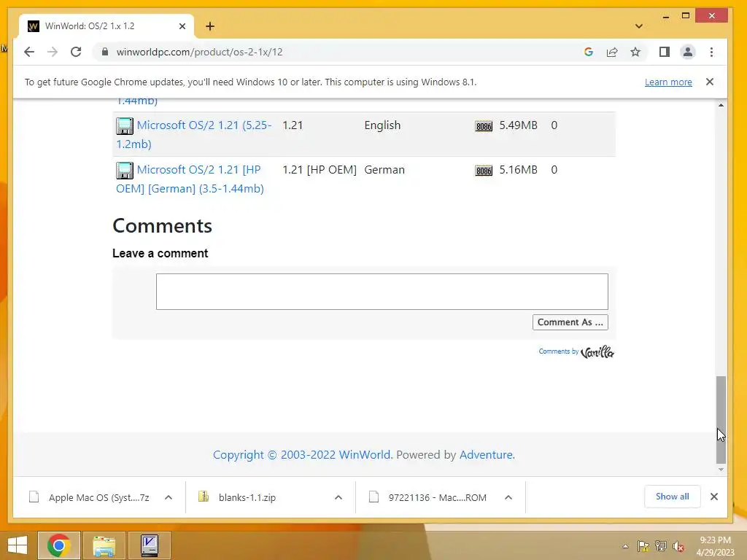Share this page using the share icon

click(x=612, y=52)
